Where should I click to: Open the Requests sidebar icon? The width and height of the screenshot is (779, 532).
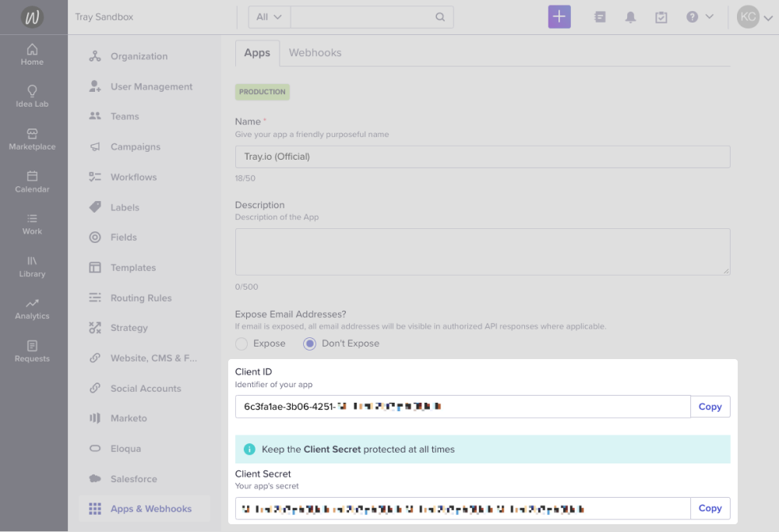click(32, 347)
